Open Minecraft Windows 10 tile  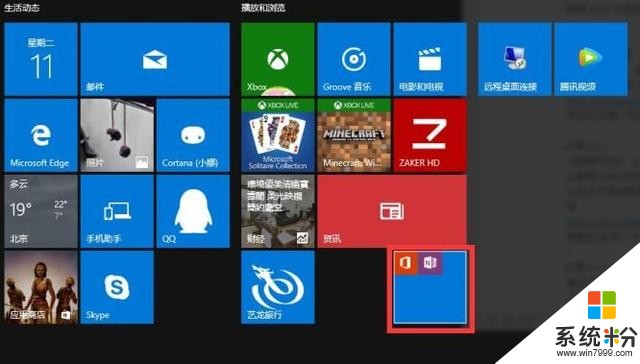click(353, 135)
